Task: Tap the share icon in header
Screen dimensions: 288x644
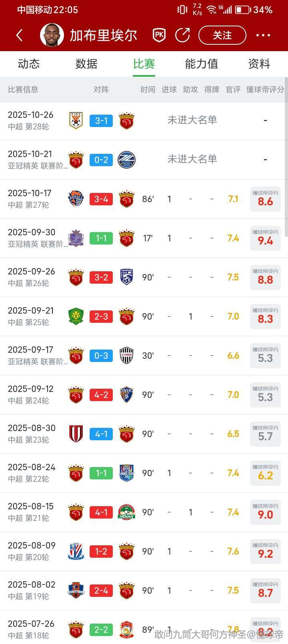Action: pos(183,35)
